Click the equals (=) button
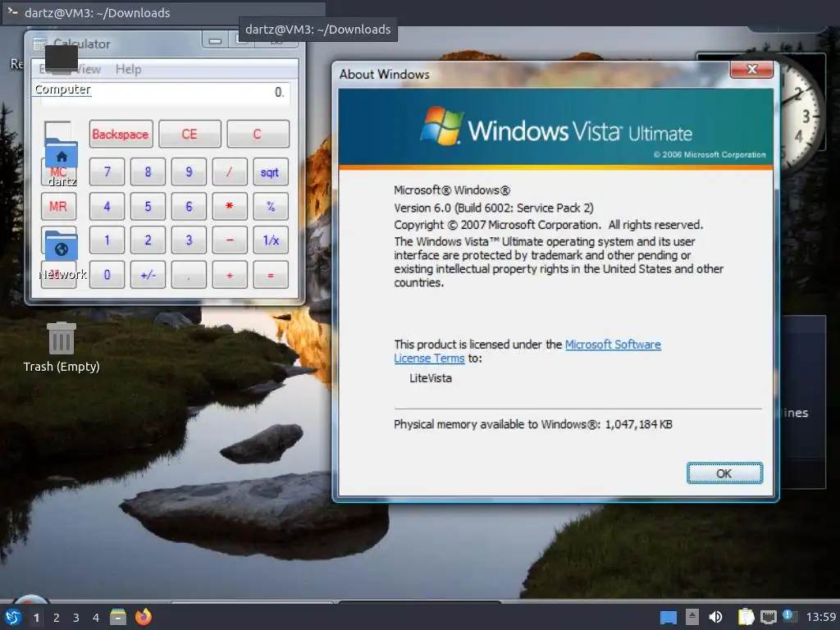The height and width of the screenshot is (630, 840). pos(271,275)
